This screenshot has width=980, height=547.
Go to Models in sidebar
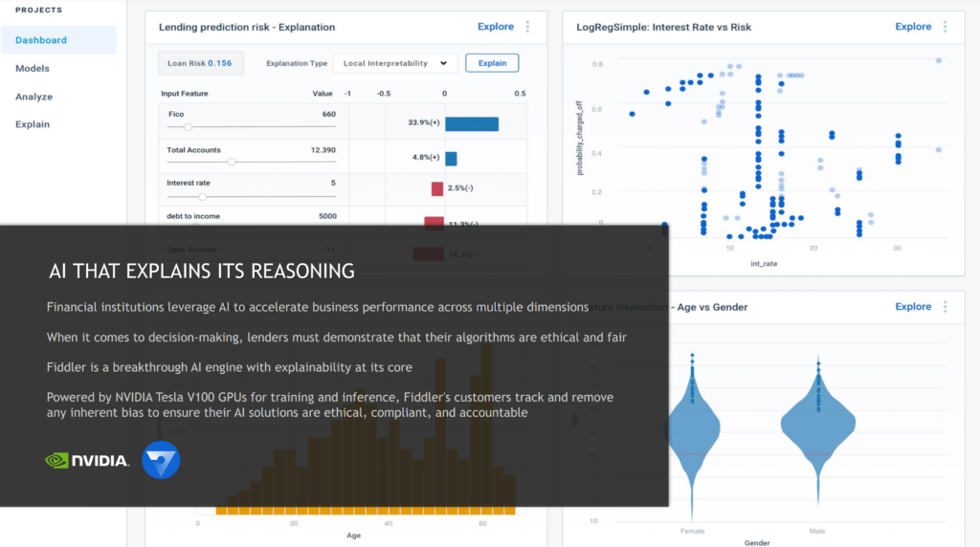point(33,68)
